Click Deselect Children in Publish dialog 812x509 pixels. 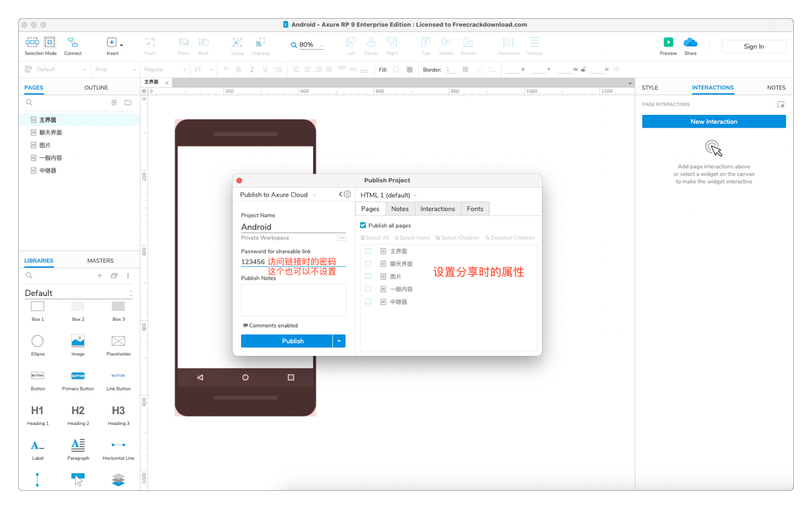510,238
